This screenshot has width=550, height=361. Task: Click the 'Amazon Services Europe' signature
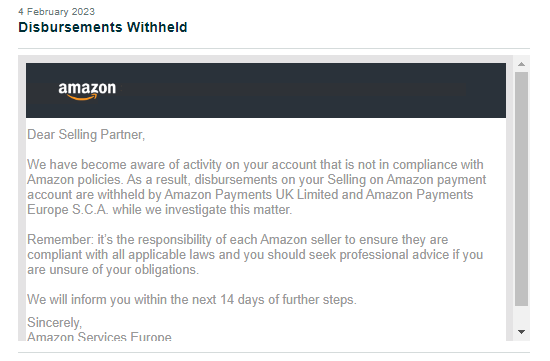tap(99, 336)
